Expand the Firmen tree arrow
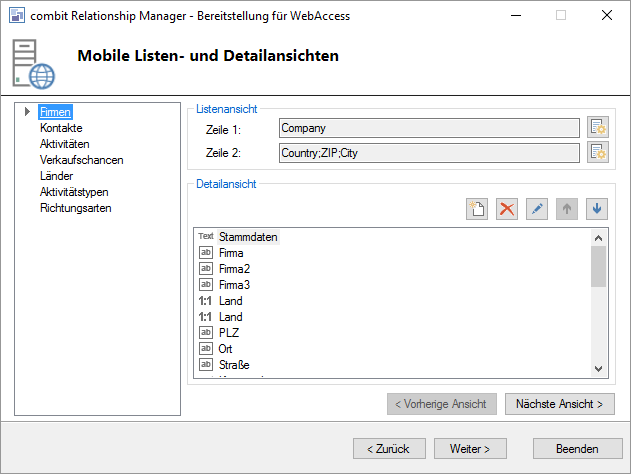631x474 pixels. tap(27, 112)
